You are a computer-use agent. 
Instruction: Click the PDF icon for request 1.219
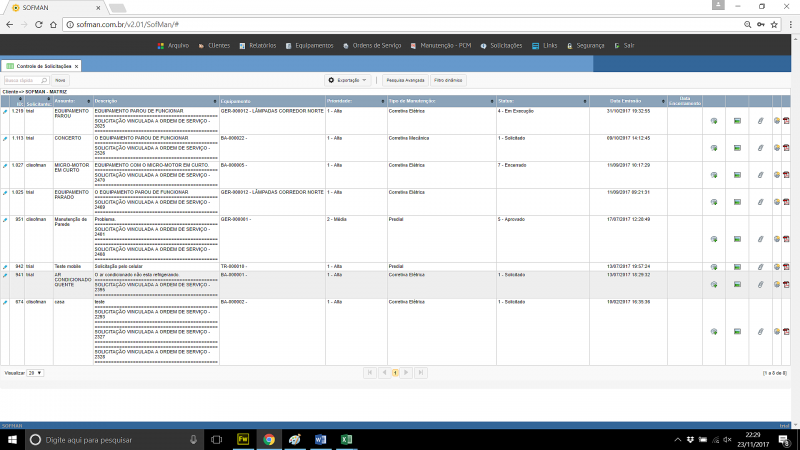tap(786, 121)
